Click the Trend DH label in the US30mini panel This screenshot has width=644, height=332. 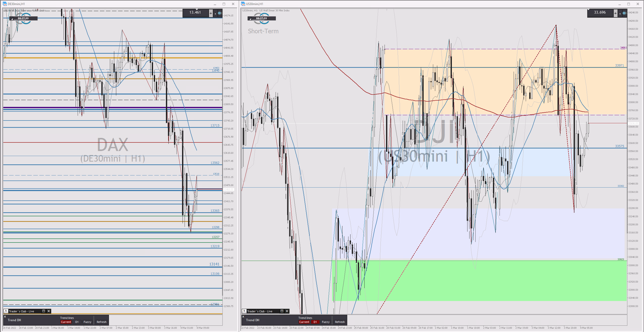[253, 320]
